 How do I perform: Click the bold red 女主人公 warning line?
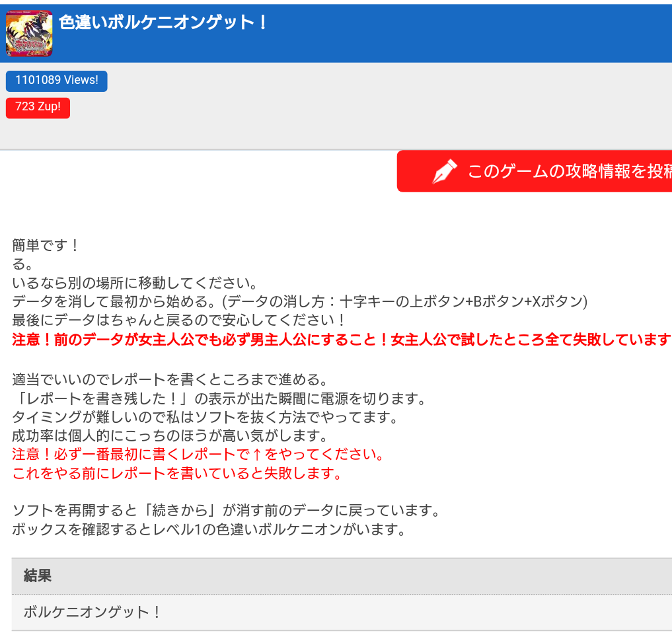coord(342,340)
